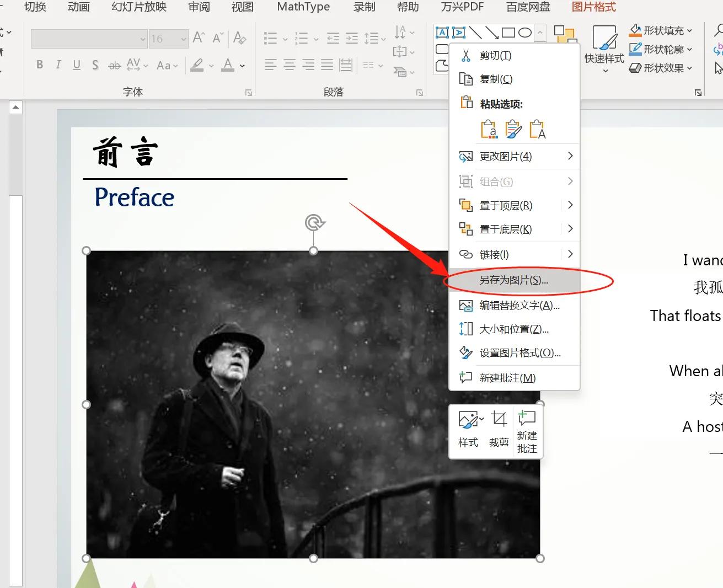The height and width of the screenshot is (588, 723).
Task: Toggle italic formatting button
Action: click(x=58, y=65)
